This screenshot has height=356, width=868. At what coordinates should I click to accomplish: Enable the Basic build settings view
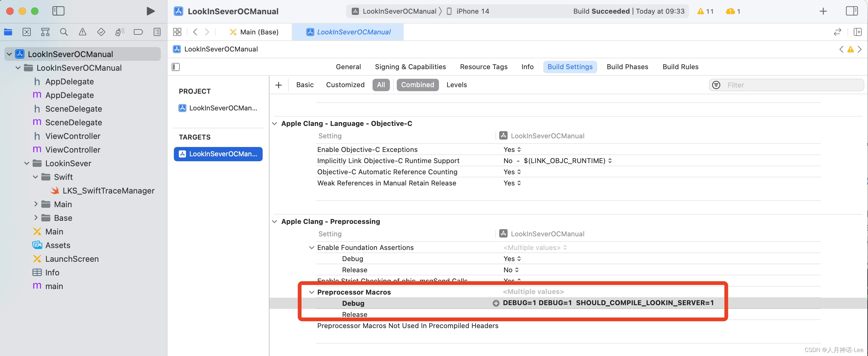tap(305, 85)
